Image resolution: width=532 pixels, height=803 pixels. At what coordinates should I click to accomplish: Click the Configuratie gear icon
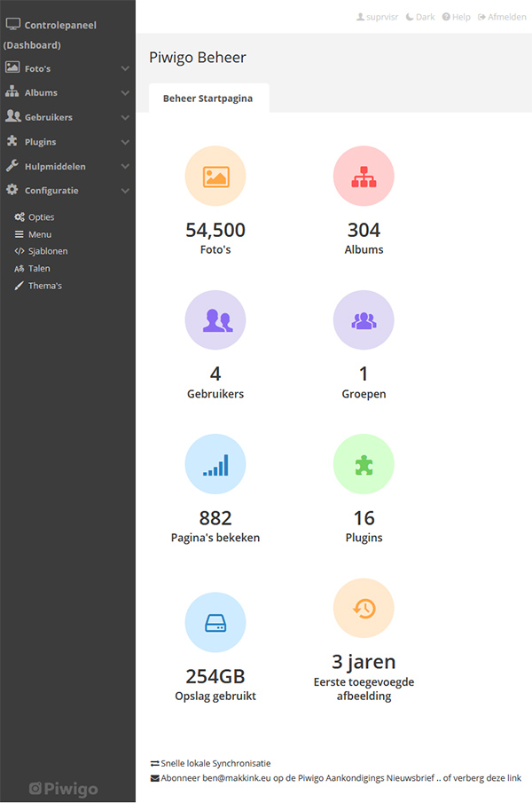[12, 190]
